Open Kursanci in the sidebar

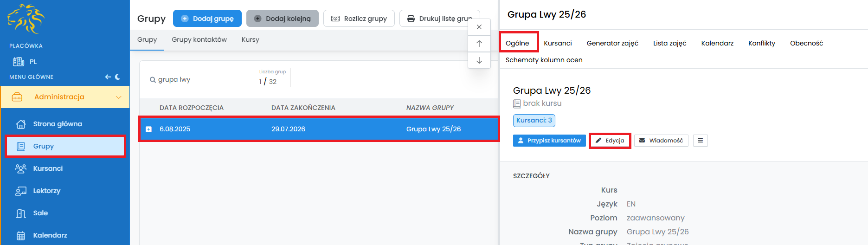coord(48,168)
